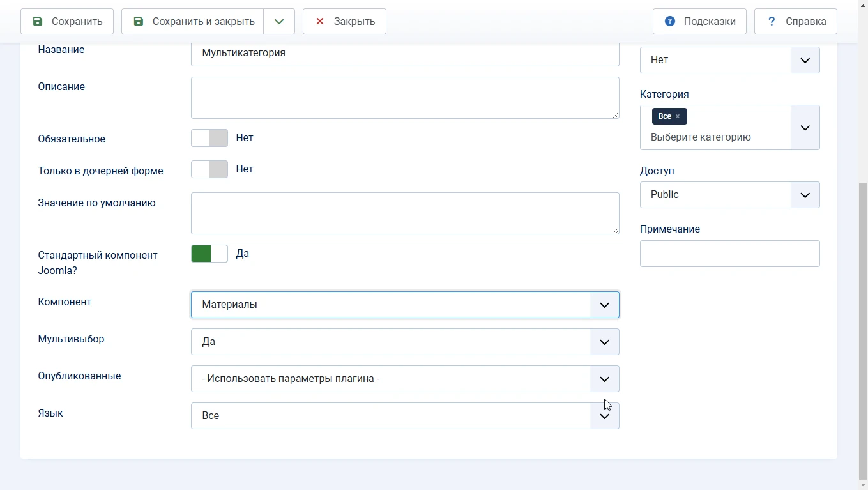Open the Справка help button
The image size is (868, 490).
tap(795, 21)
